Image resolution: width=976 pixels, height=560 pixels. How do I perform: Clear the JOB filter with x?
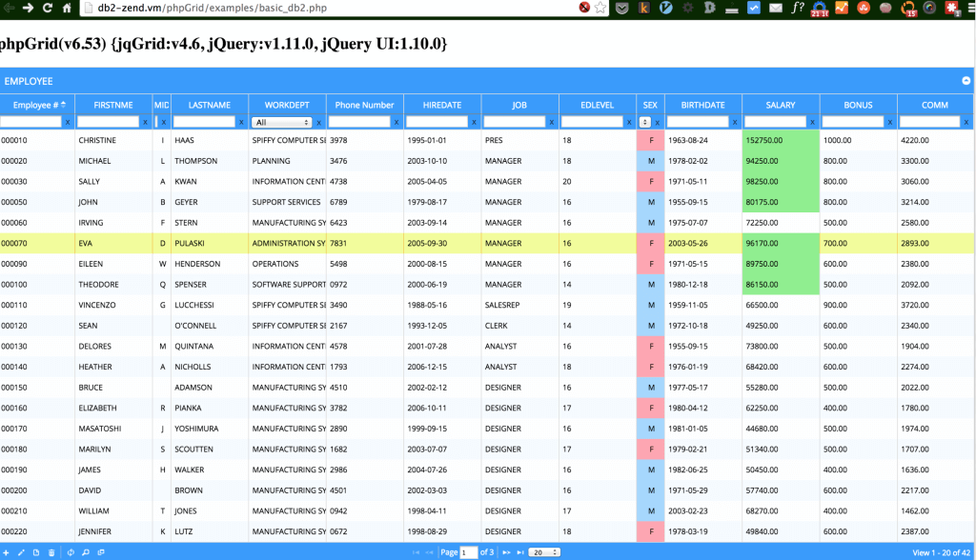(x=552, y=123)
